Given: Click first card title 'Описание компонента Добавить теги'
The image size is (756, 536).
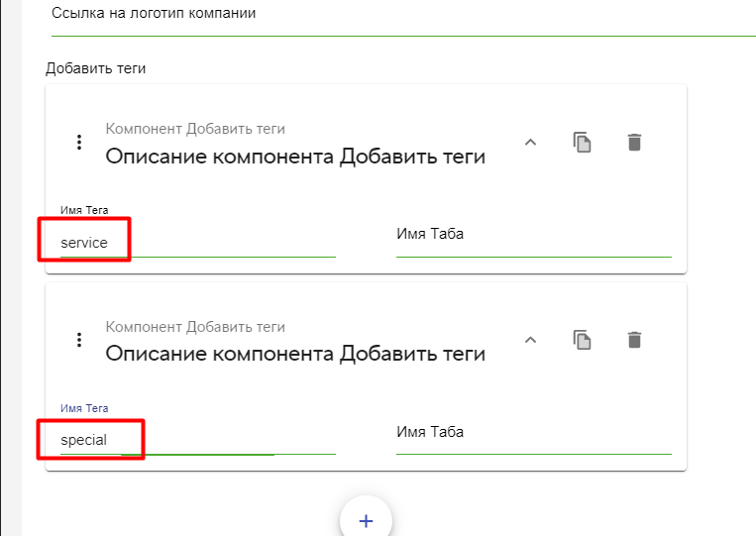Looking at the screenshot, I should (295, 157).
